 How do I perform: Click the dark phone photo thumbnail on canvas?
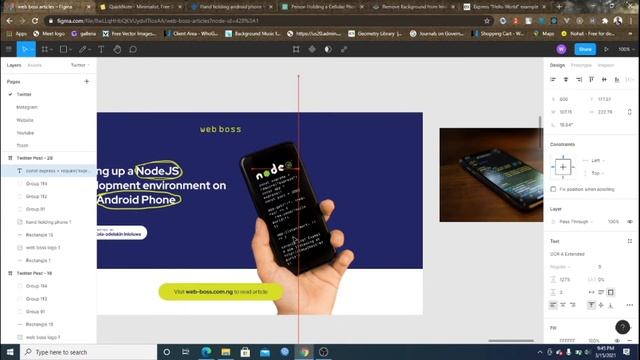click(491, 175)
